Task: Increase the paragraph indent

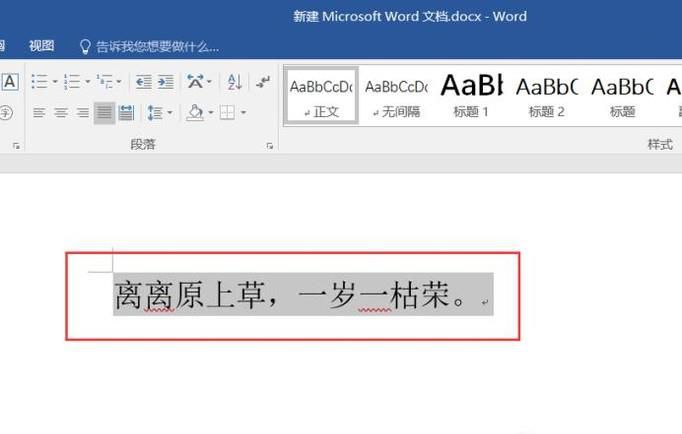Action: point(166,81)
